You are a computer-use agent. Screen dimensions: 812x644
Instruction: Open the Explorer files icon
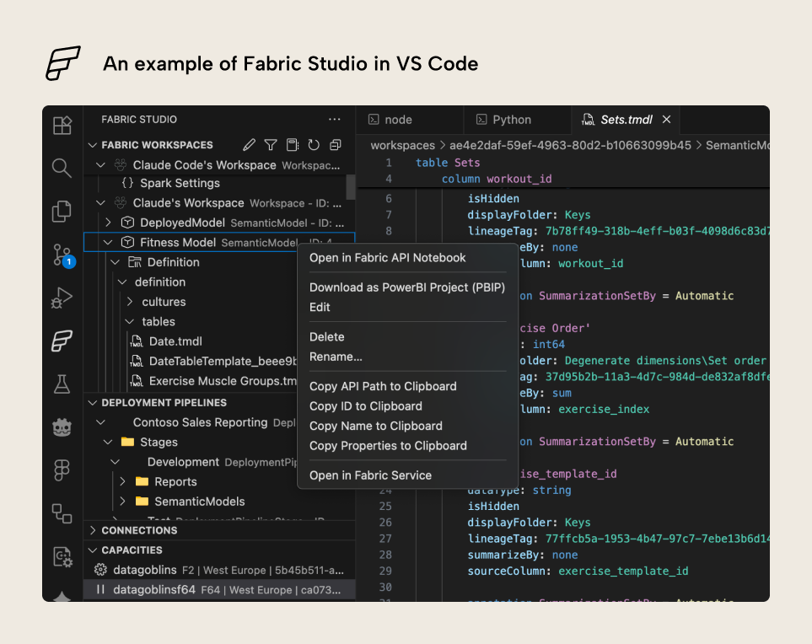tap(62, 212)
